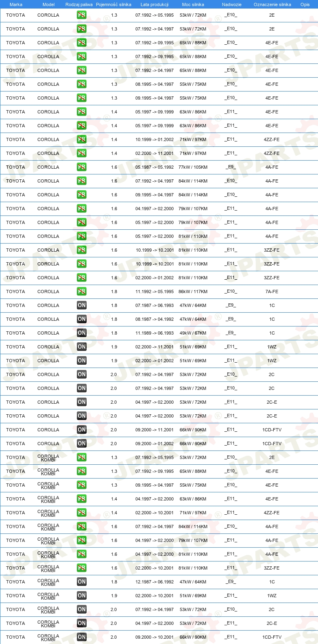This screenshot has height=644, width=318.
Task: Click 49kW / 67KM power cell
Action: 193,333
